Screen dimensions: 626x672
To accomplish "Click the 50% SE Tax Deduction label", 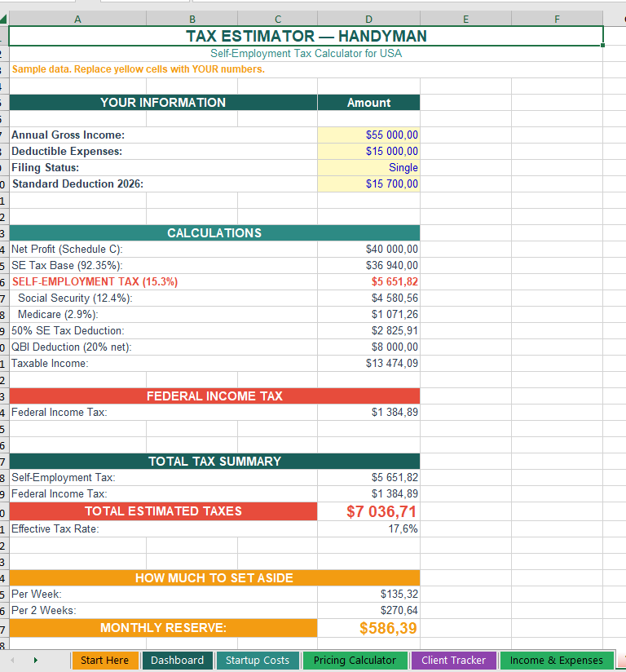I will [68, 330].
